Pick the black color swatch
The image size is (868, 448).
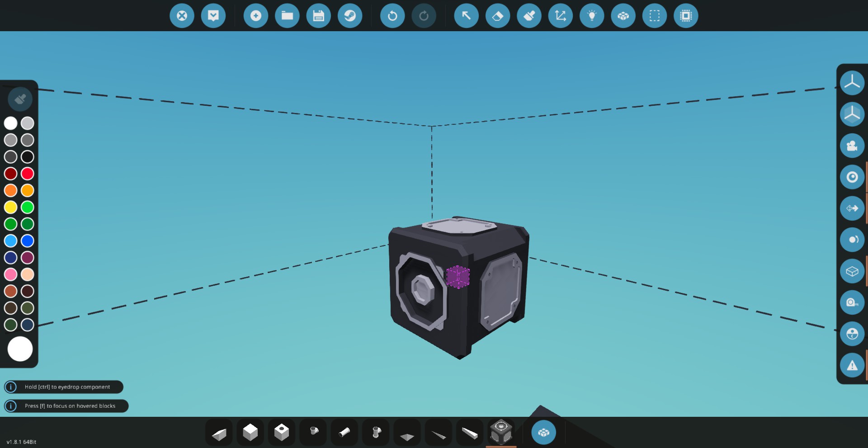(x=28, y=157)
